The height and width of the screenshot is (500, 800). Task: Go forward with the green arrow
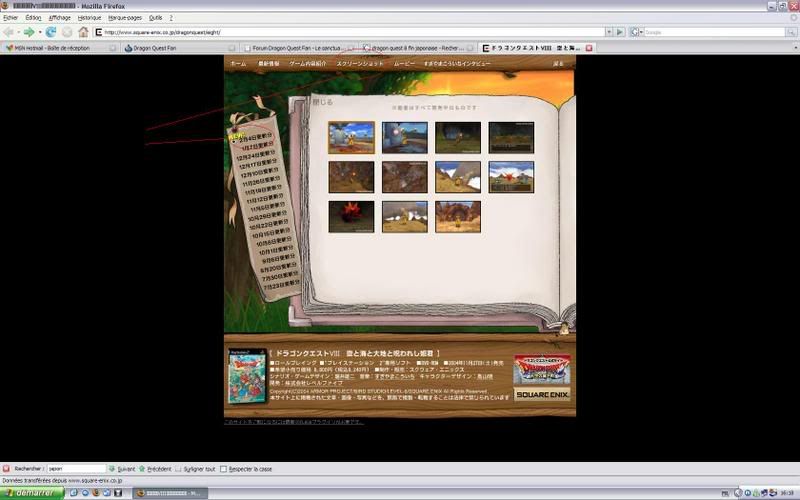click(29, 32)
